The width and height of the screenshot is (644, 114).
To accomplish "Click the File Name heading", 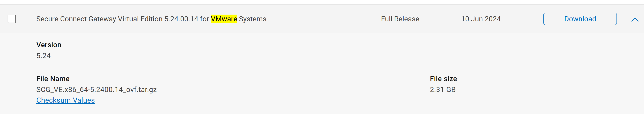I will (53, 79).
